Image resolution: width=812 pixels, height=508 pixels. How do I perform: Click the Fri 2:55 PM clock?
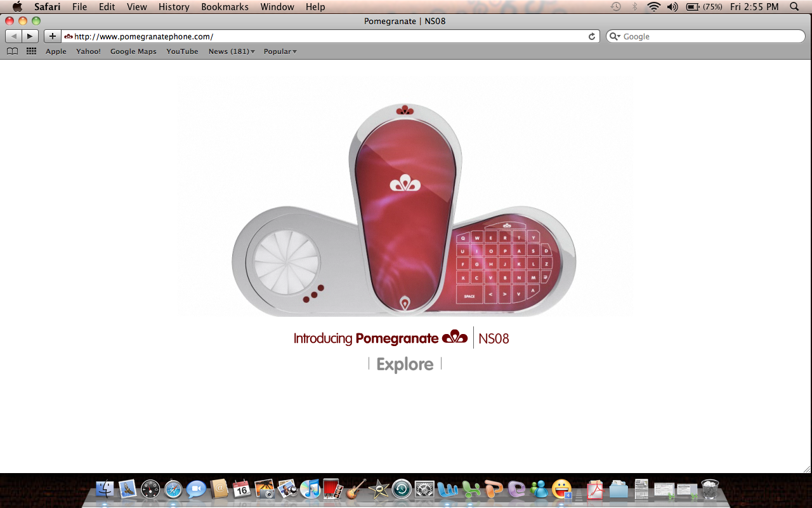(754, 6)
